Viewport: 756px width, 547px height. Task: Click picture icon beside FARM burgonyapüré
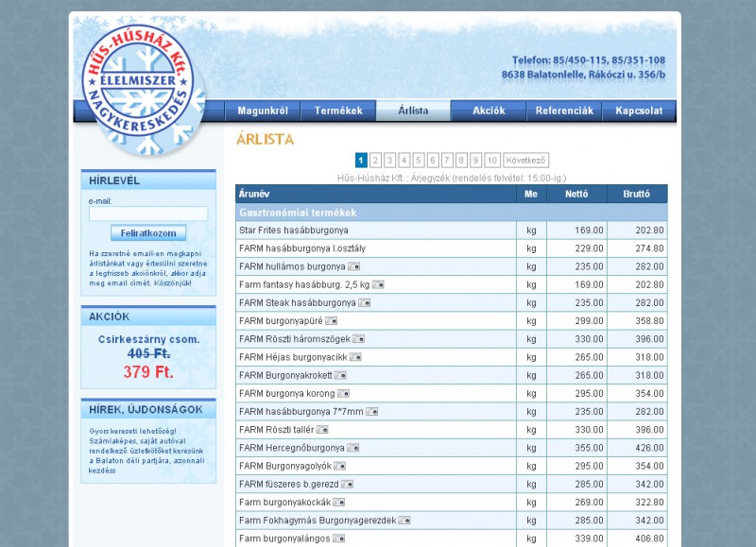pyautogui.click(x=331, y=320)
